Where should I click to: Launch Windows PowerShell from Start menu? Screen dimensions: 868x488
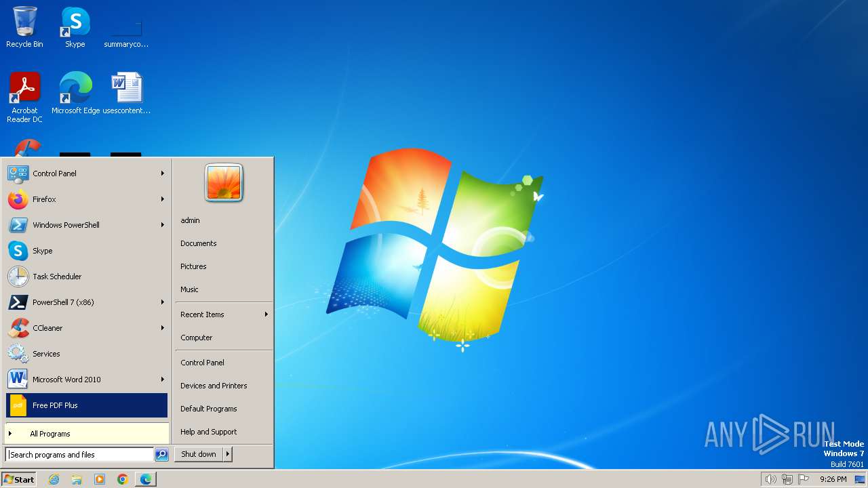(x=87, y=225)
